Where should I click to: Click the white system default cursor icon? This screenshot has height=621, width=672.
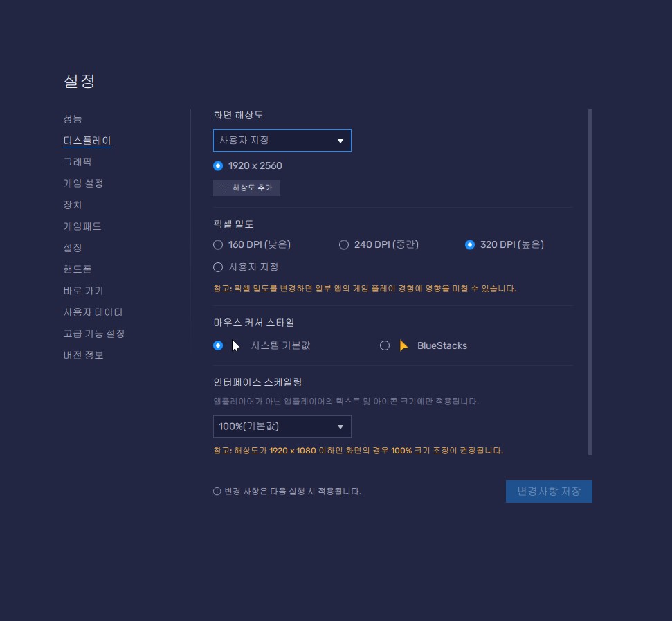pos(235,345)
